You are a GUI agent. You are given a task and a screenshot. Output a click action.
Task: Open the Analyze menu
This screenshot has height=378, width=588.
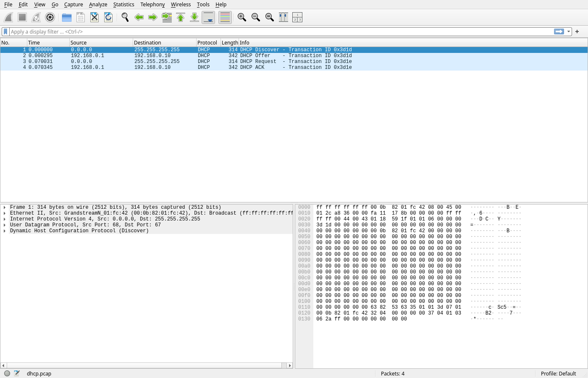click(x=98, y=5)
